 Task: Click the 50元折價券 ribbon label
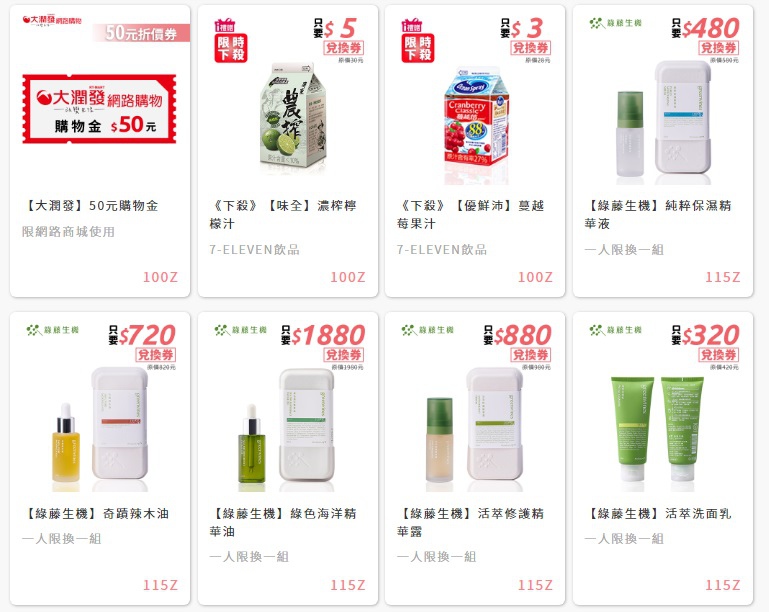(x=141, y=33)
